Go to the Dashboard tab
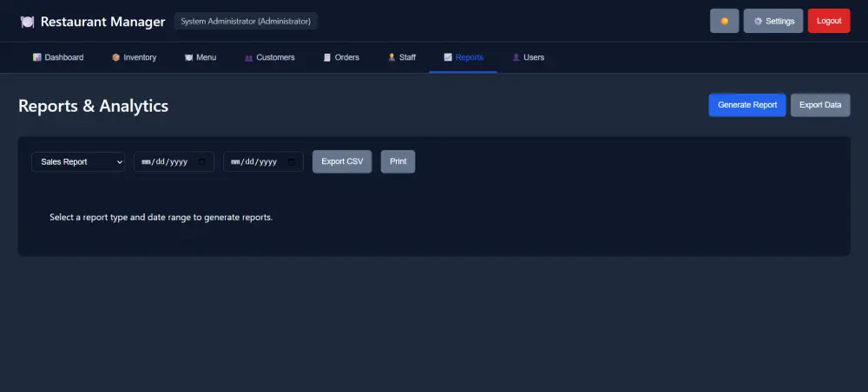This screenshot has width=868, height=392. coord(58,57)
